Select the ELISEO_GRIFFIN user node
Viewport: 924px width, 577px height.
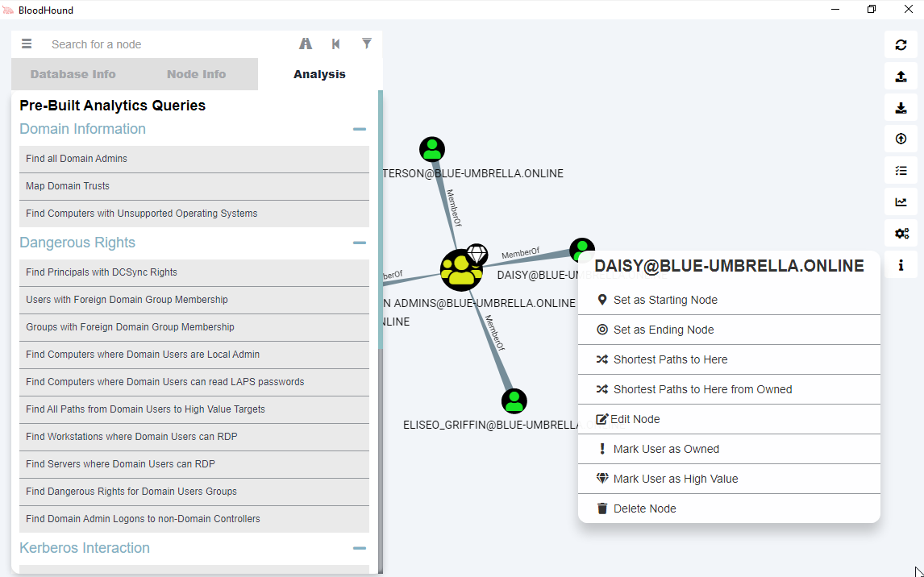point(514,401)
